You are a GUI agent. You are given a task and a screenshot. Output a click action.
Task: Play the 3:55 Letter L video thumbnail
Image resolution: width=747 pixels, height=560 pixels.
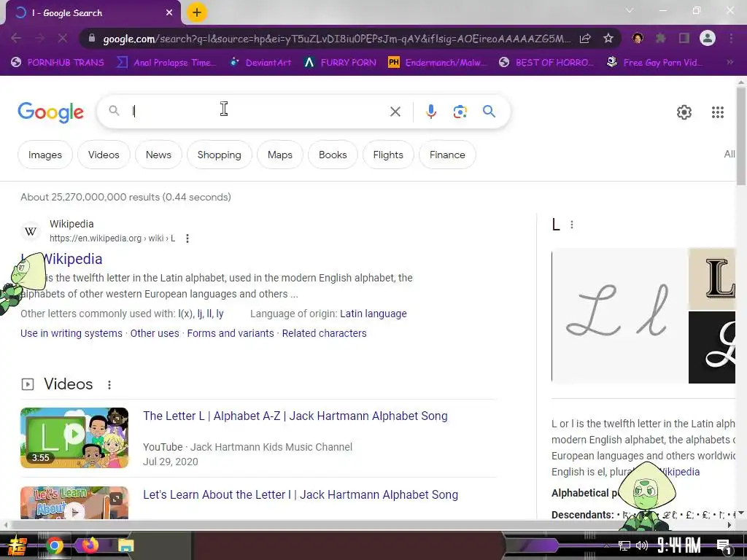point(74,437)
